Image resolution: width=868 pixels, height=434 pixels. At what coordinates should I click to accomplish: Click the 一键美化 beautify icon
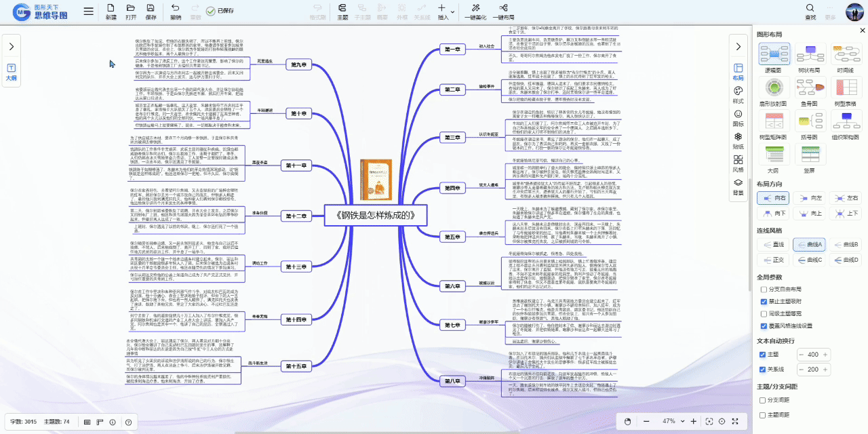[x=475, y=10]
